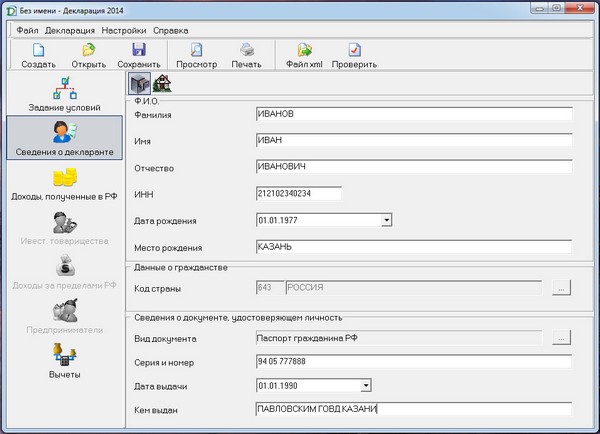Open the Справка menu

coord(171,31)
